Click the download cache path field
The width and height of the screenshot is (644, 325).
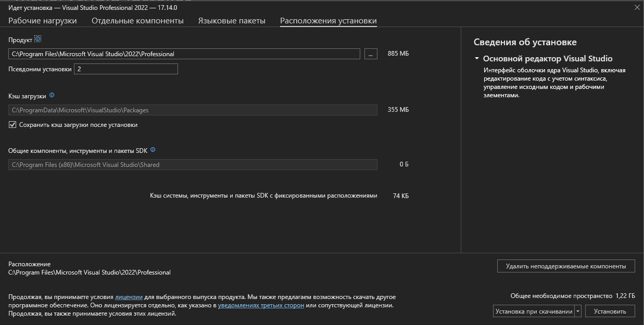coord(193,110)
